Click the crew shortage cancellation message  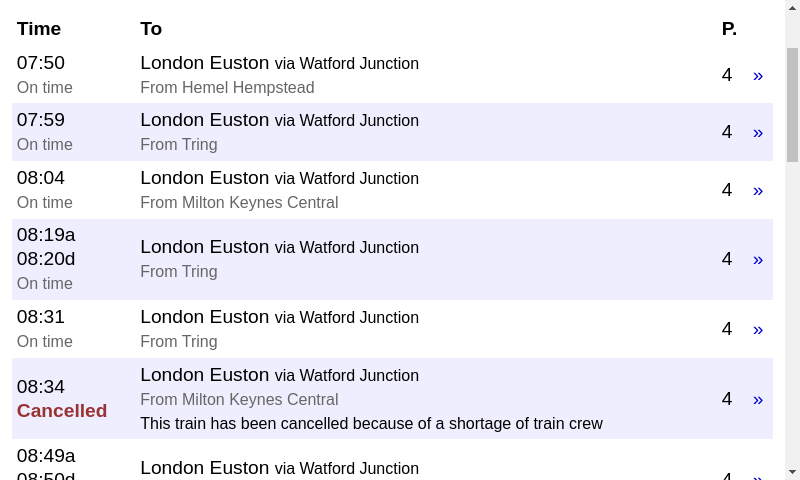[371, 423]
